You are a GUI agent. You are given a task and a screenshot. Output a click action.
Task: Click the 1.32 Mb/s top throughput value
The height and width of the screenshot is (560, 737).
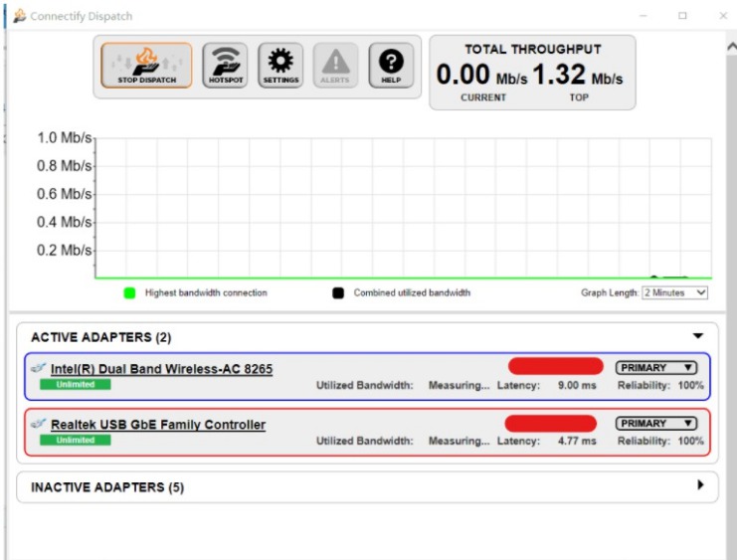pyautogui.click(x=578, y=75)
